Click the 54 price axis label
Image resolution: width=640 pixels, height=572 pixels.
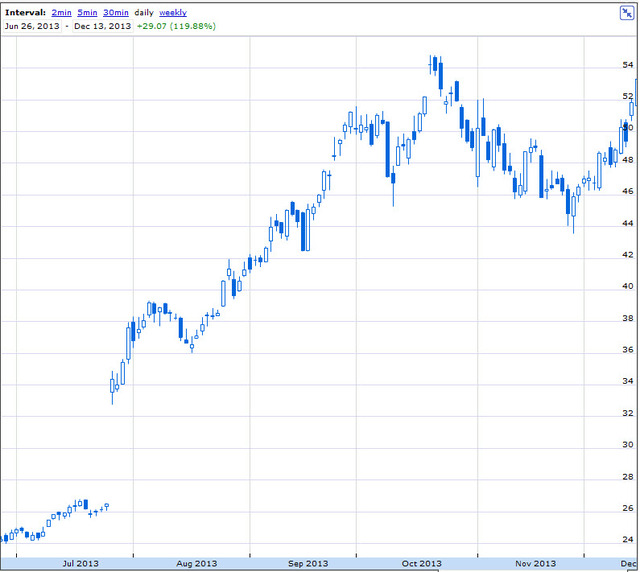click(628, 65)
